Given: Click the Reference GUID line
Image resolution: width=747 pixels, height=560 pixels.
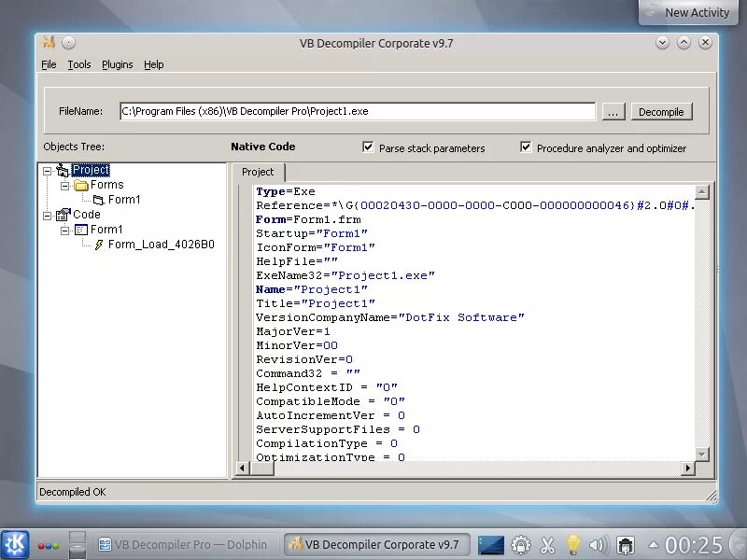Looking at the screenshot, I should pyautogui.click(x=475, y=205).
